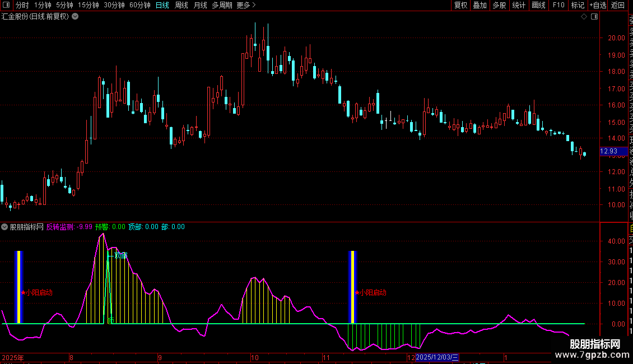Switch to the 分时 intraday tab

(x=22, y=5)
